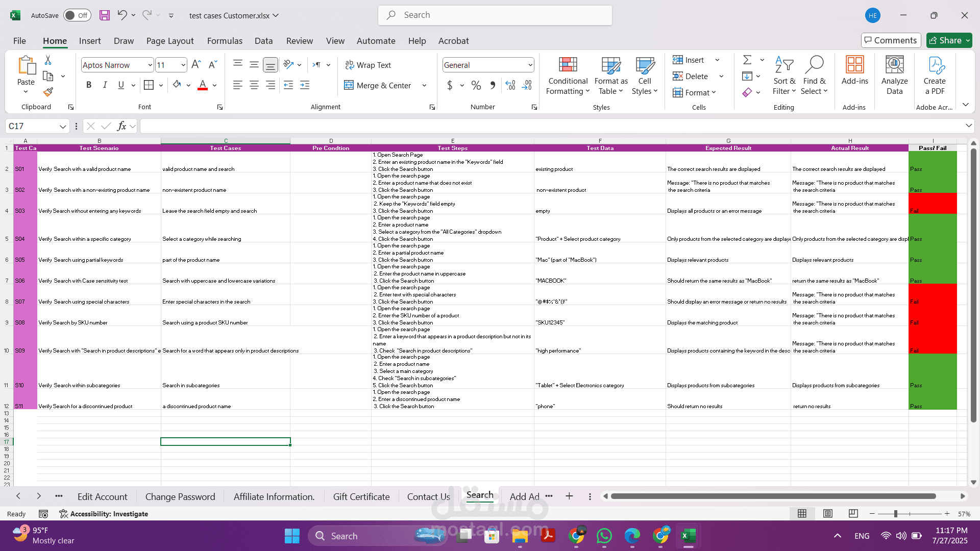Expand the General number format dropdown
The height and width of the screenshot is (551, 980).
(530, 65)
